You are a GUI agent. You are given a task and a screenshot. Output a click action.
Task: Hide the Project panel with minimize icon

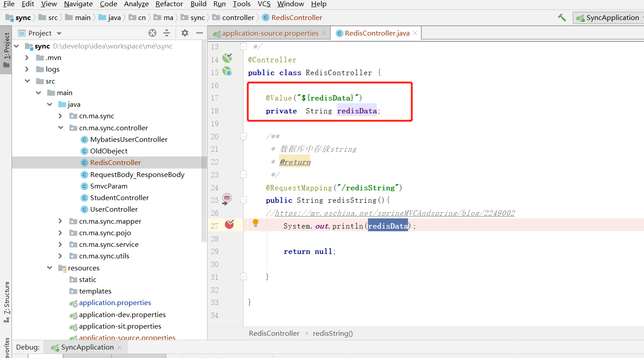click(x=199, y=33)
